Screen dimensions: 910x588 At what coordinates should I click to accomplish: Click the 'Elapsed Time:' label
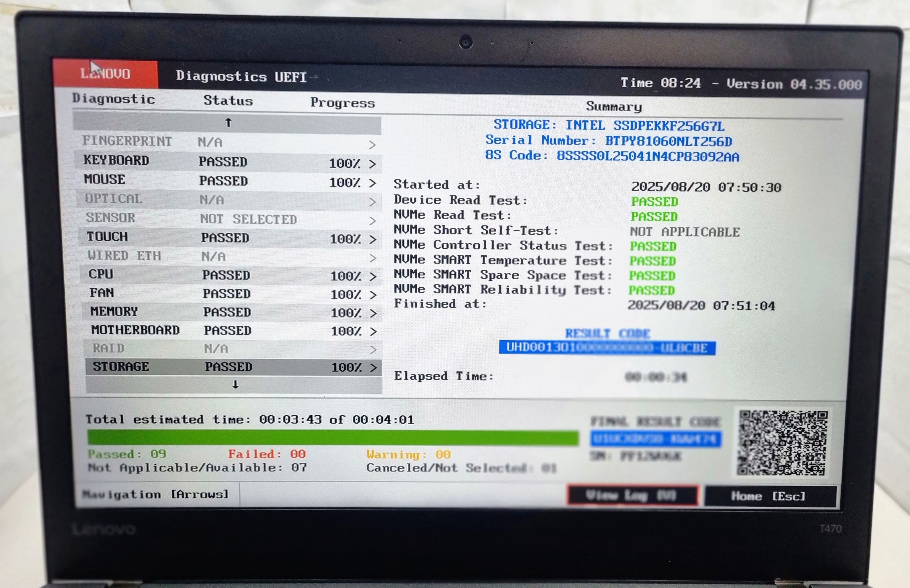point(444,376)
